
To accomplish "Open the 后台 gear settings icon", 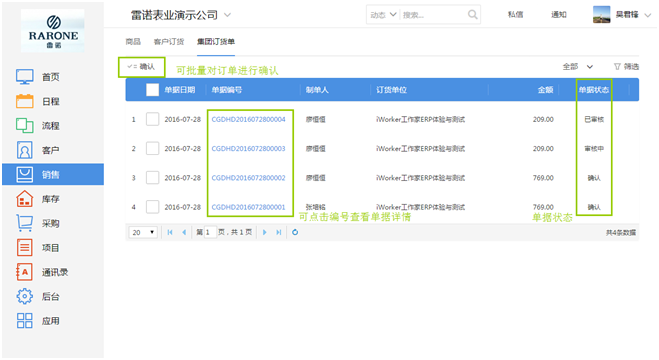I will pyautogui.click(x=24, y=296).
